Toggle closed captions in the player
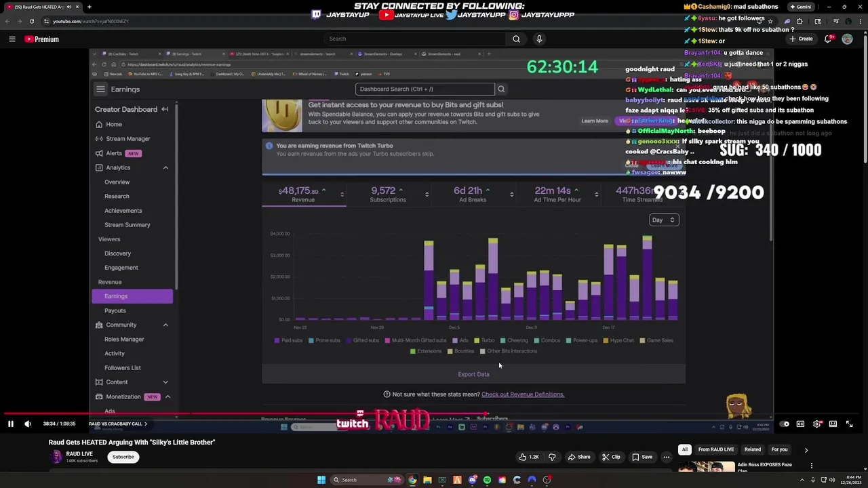 (800, 424)
